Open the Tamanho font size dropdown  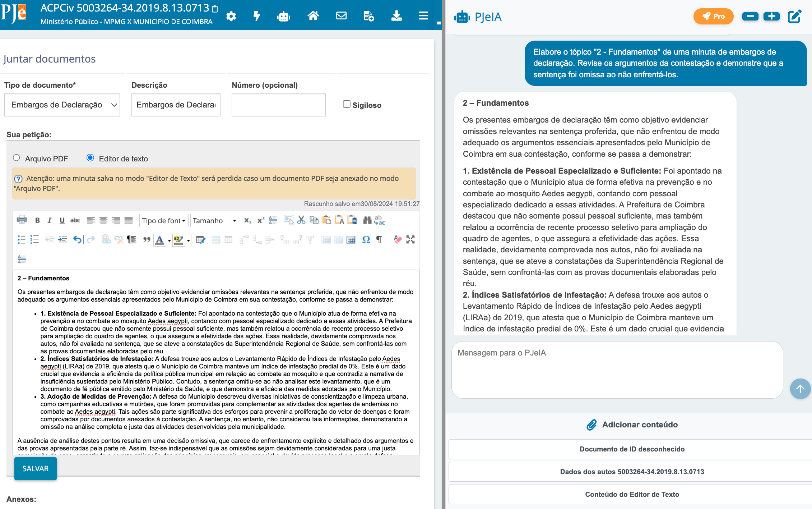[215, 220]
